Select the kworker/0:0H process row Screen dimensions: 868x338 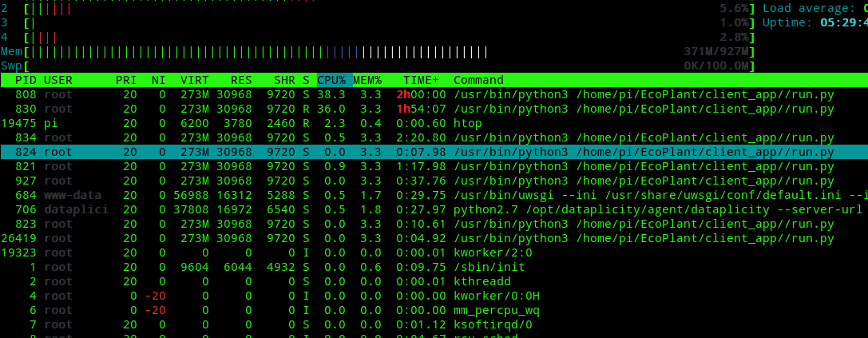coord(434,296)
